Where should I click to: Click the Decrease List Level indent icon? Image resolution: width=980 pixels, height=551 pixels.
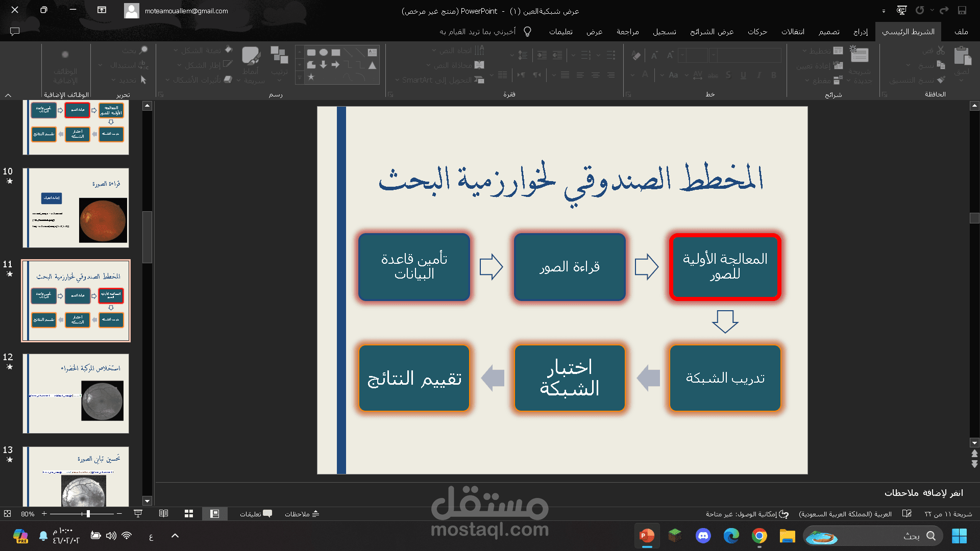tap(557, 55)
